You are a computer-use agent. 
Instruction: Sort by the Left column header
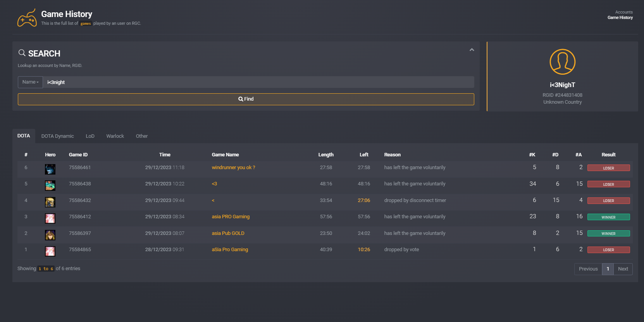click(364, 155)
